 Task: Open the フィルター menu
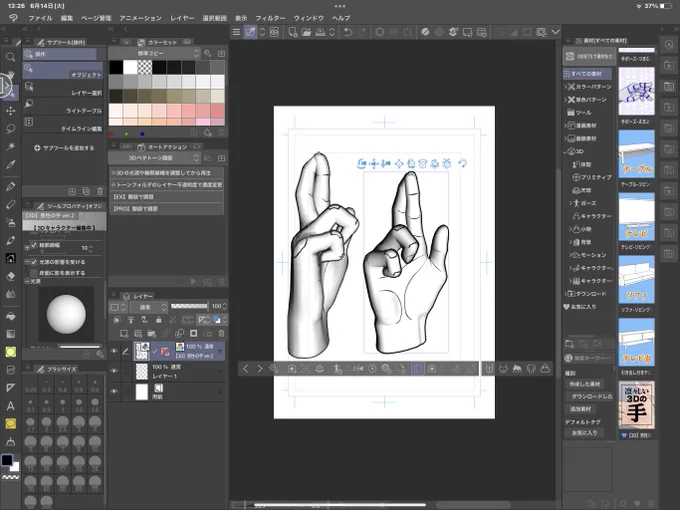(x=270, y=18)
